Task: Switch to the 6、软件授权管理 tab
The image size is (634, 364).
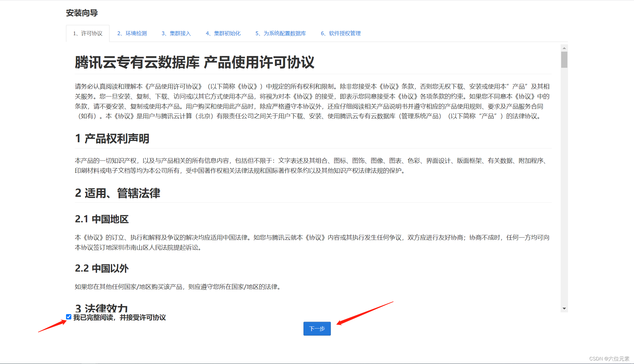Action: [x=341, y=33]
